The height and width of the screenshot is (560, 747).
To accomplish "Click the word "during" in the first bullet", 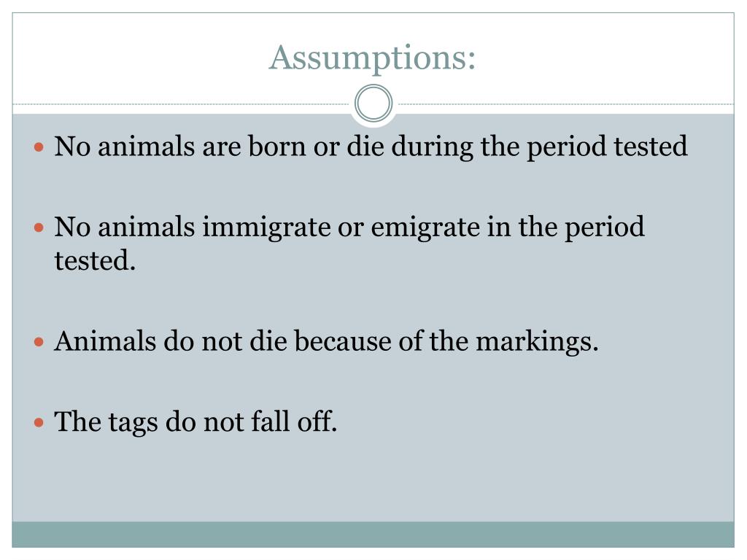I will [432, 147].
